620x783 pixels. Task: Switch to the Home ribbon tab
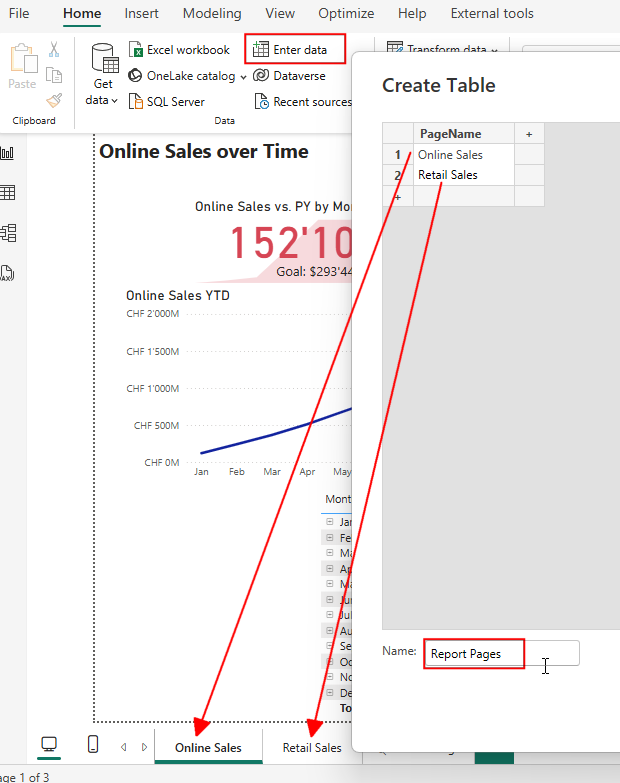click(x=82, y=13)
